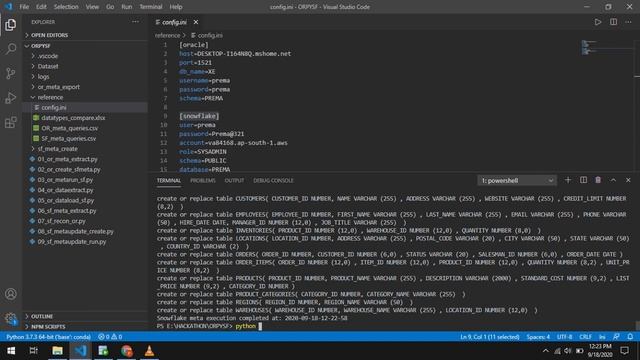The height and width of the screenshot is (360, 640).
Task: Click the Explorer more actions ellipsis
Action: [135, 22]
